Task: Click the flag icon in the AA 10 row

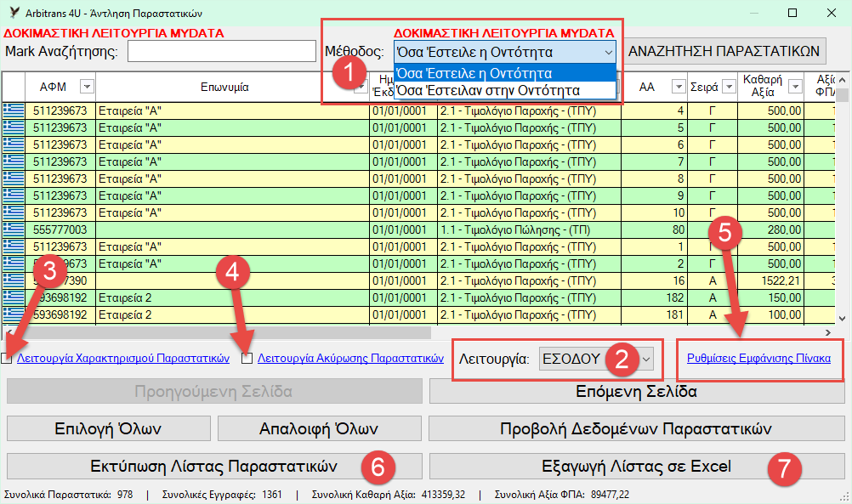Action: (x=14, y=212)
